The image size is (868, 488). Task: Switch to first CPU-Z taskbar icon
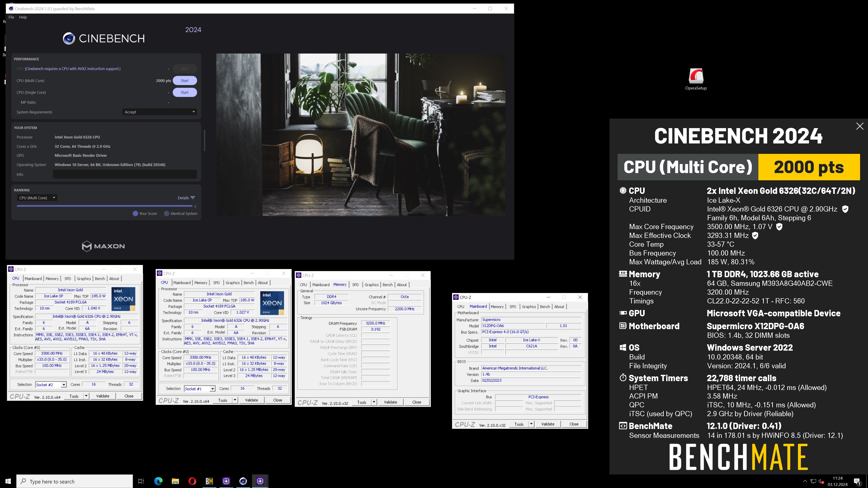click(226, 481)
